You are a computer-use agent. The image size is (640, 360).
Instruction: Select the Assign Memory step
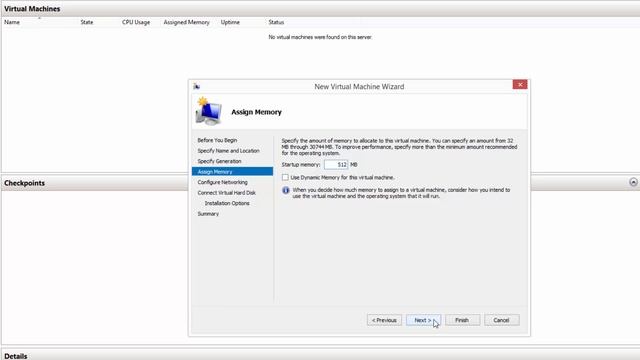[232, 171]
